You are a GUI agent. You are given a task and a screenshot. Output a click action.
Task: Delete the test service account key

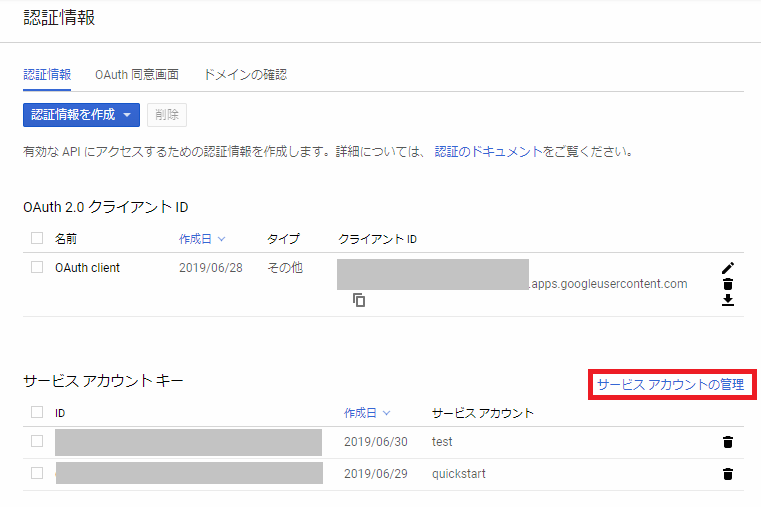(x=728, y=442)
